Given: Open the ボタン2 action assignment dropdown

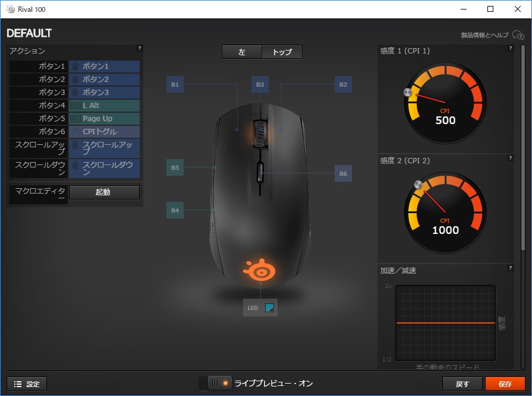Looking at the screenshot, I should coord(104,80).
